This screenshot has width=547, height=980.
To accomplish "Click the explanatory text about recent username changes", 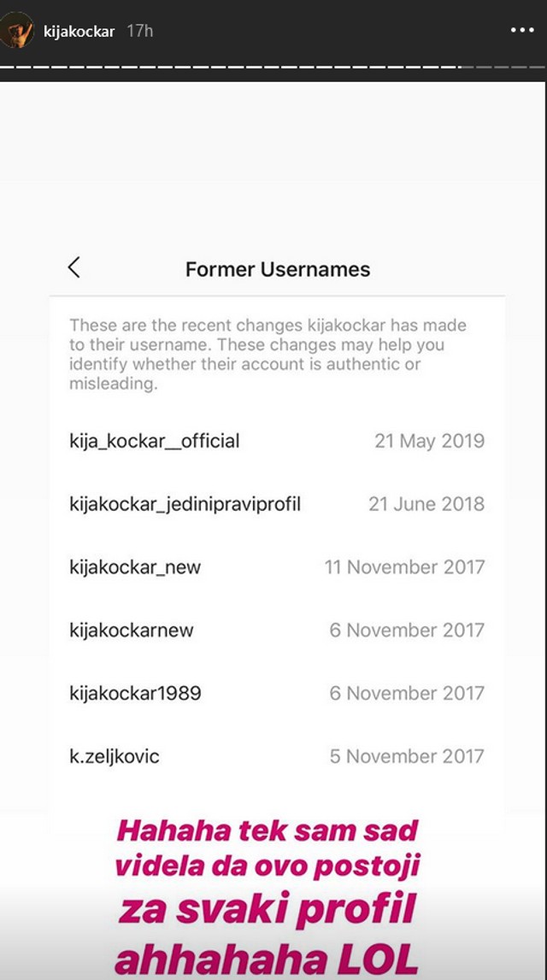I will (268, 350).
